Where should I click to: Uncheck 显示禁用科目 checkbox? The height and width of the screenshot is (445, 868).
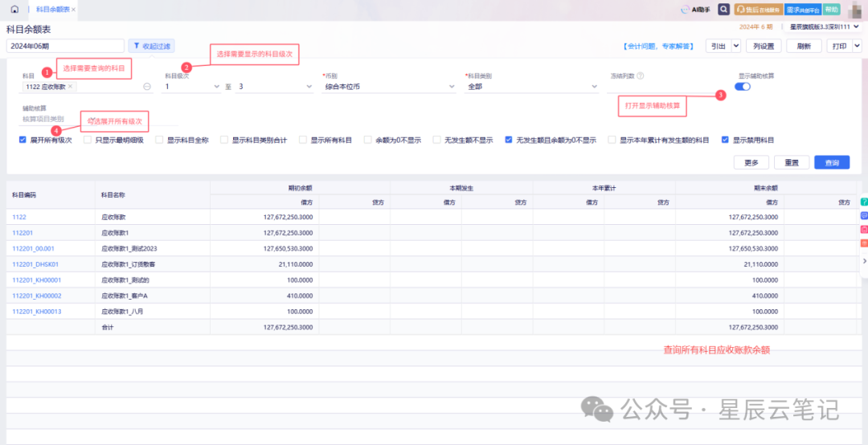tap(725, 140)
